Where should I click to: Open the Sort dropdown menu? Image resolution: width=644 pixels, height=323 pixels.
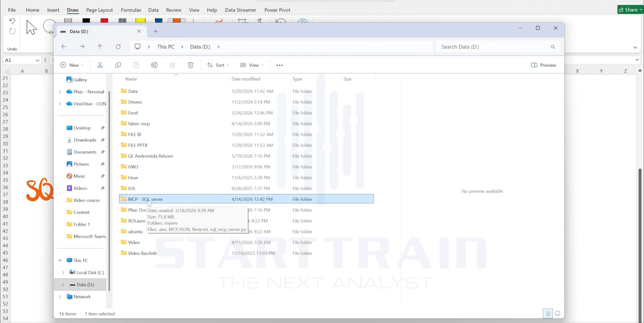tap(218, 65)
